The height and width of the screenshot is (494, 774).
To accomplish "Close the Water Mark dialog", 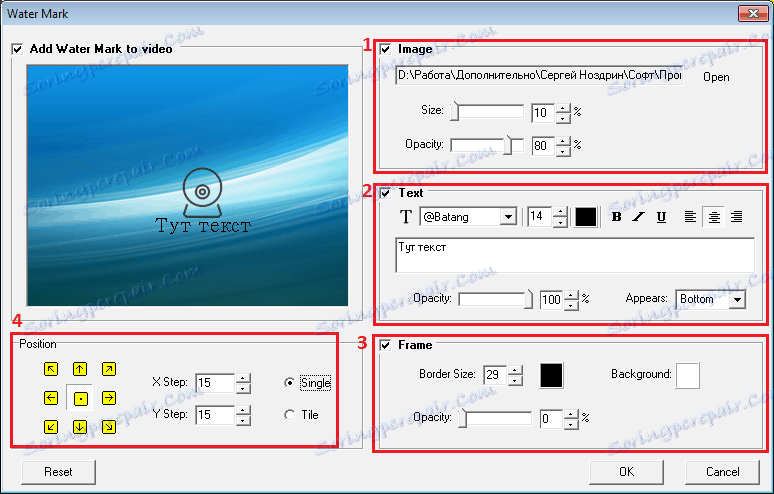I will (x=753, y=13).
